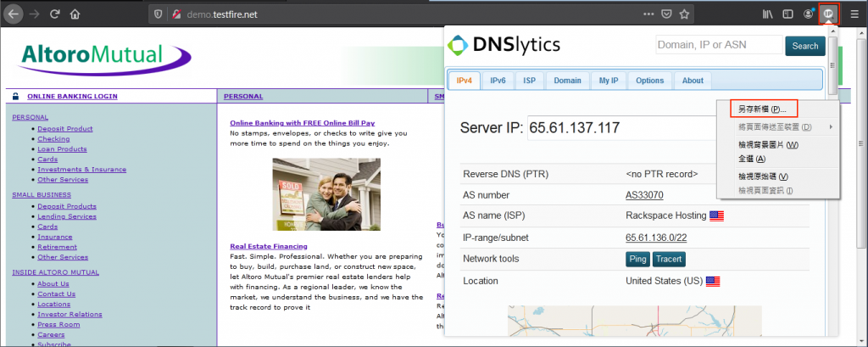The height and width of the screenshot is (347, 868).
Task: Click the Tracert network tool button
Action: [x=670, y=259]
